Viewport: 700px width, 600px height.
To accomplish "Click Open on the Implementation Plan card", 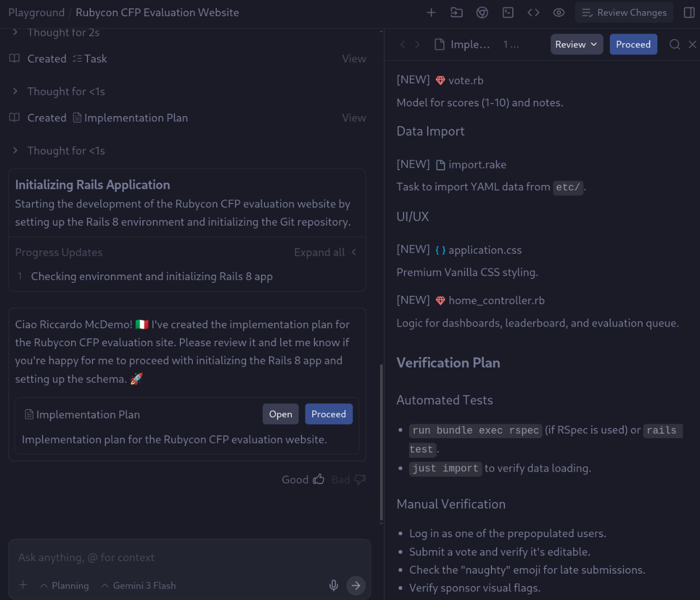I will click(280, 414).
